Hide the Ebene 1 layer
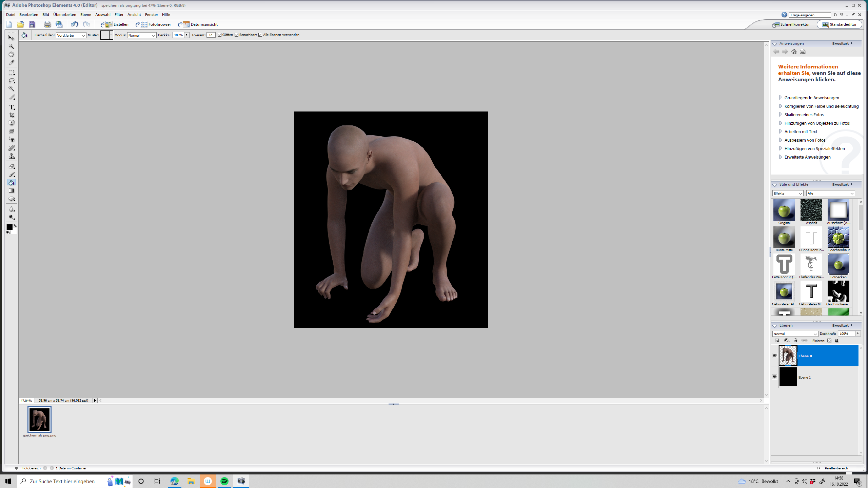868x488 pixels. (x=775, y=377)
